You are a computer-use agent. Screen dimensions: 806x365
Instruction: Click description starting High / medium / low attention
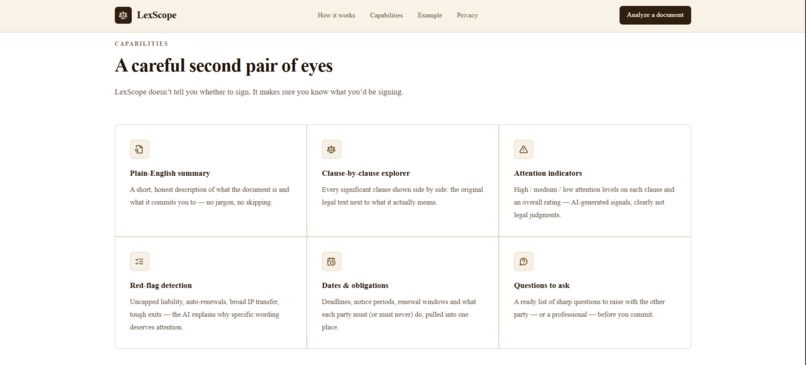click(x=594, y=203)
